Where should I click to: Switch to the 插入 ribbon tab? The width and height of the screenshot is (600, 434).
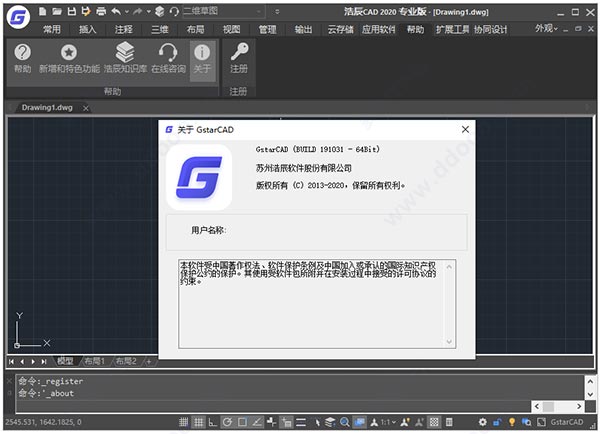click(87, 29)
